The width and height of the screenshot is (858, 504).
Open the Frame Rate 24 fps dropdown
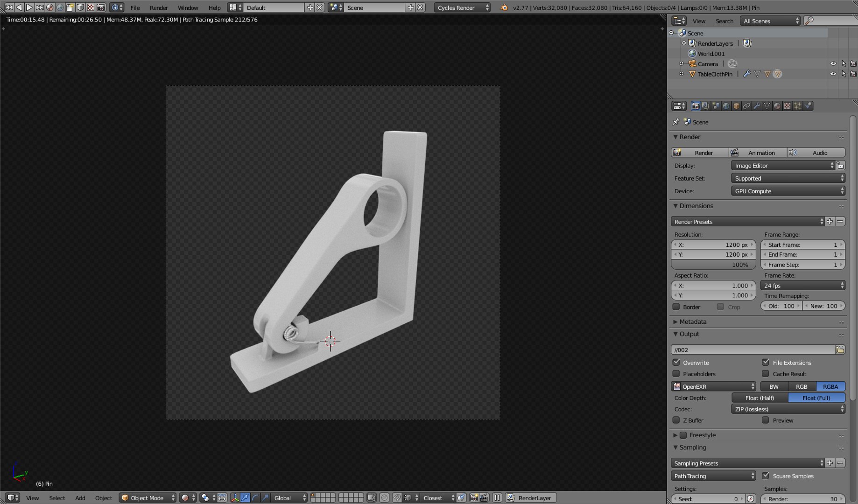803,286
